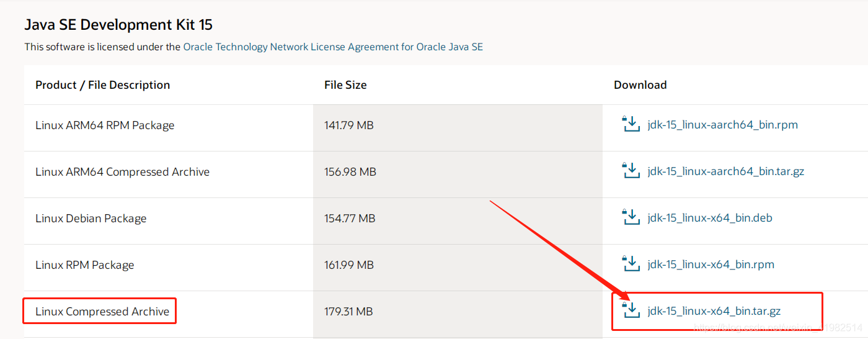Download jdk-15_linux-x64_bin.tar.gz file link
The image size is (868, 339).
(714, 311)
